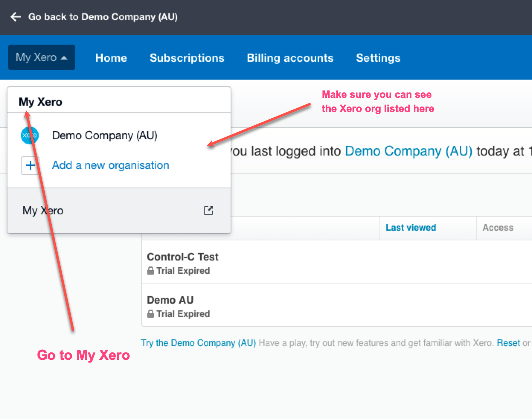Image resolution: width=532 pixels, height=419 pixels.
Task: Click the Reset link for the demo company
Action: [508, 343]
